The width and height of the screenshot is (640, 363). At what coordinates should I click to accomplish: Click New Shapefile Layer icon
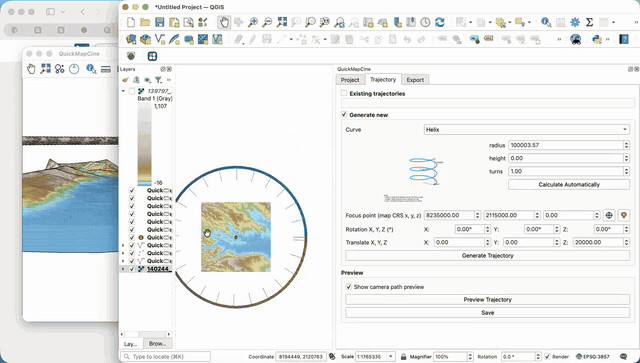160,39
